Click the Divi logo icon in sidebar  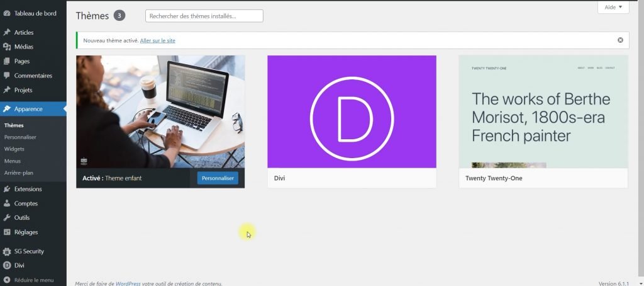click(7, 265)
